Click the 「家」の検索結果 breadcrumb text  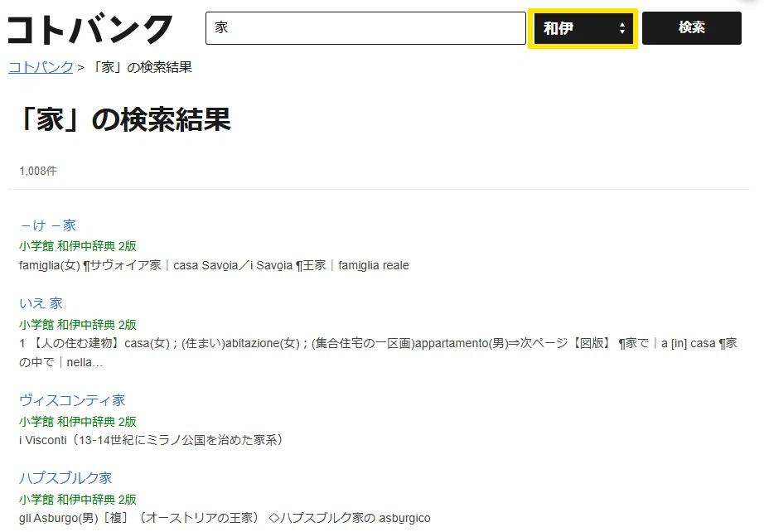pos(142,67)
